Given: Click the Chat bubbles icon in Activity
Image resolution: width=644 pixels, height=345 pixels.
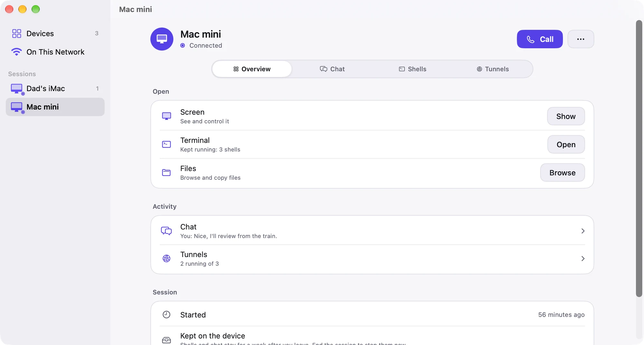Looking at the screenshot, I should coord(166,231).
